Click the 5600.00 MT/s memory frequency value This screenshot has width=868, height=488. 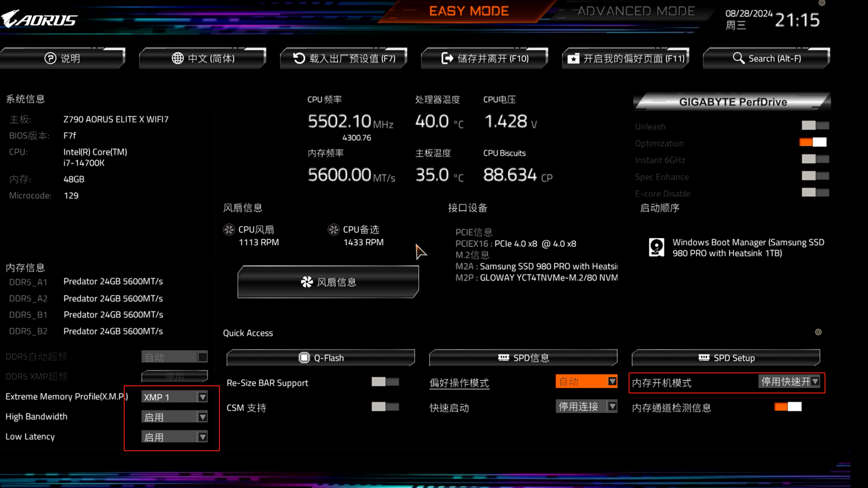pos(351,175)
